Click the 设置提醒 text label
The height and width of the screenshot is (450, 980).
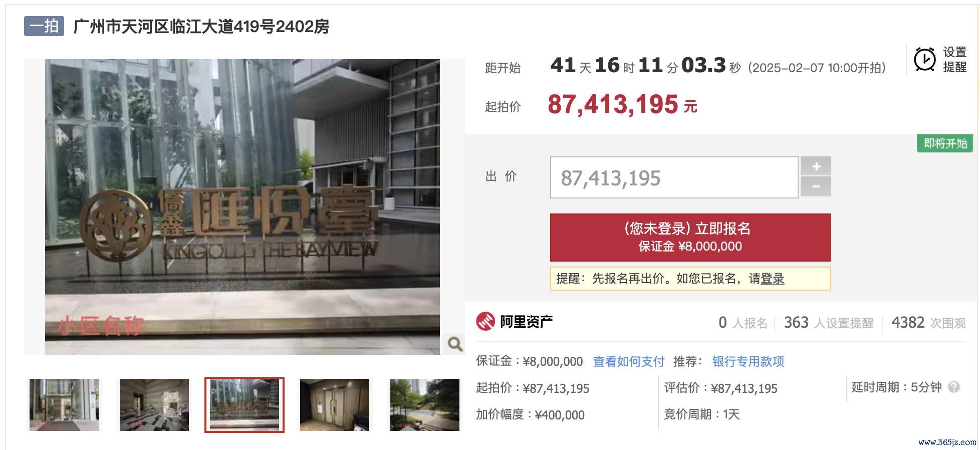pyautogui.click(x=954, y=60)
